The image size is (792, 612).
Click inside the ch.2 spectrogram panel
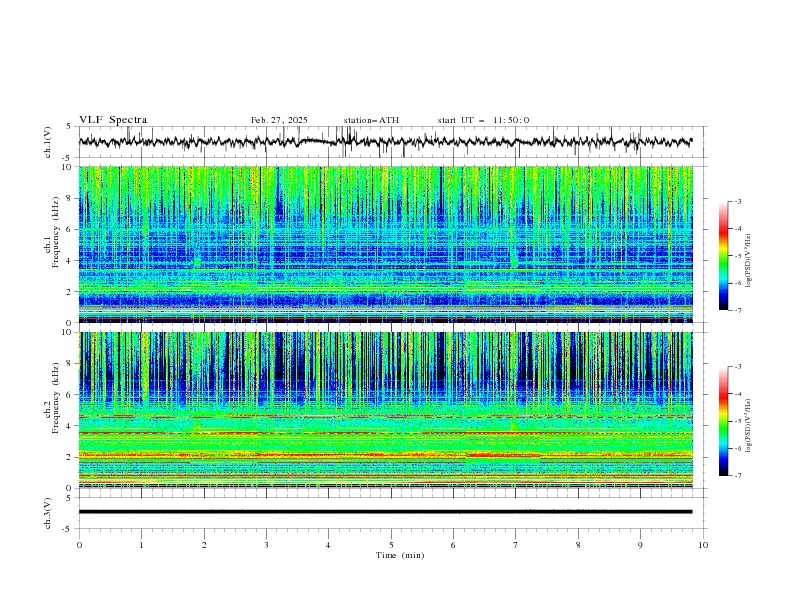(385, 410)
